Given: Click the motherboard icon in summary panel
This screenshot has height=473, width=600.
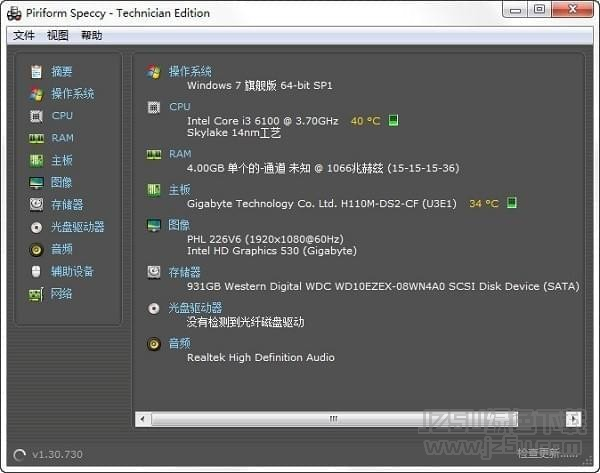Looking at the screenshot, I should (x=154, y=190).
